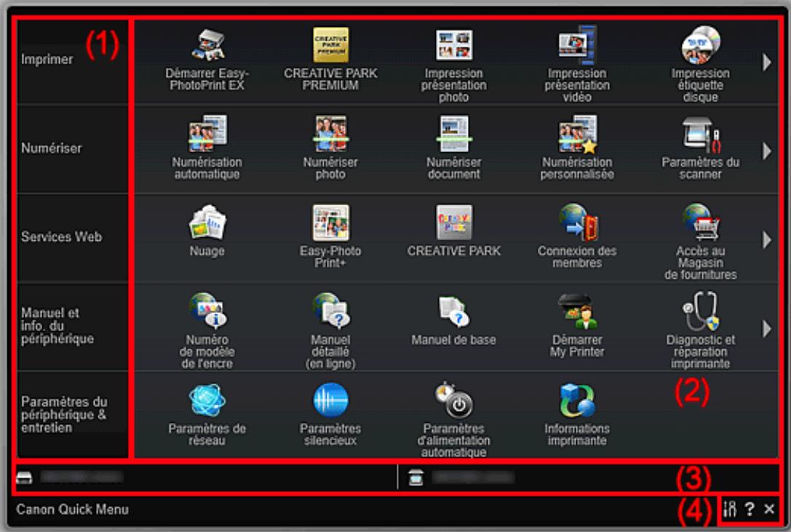
Task: Open the preferences tools icon
Action: (x=729, y=509)
